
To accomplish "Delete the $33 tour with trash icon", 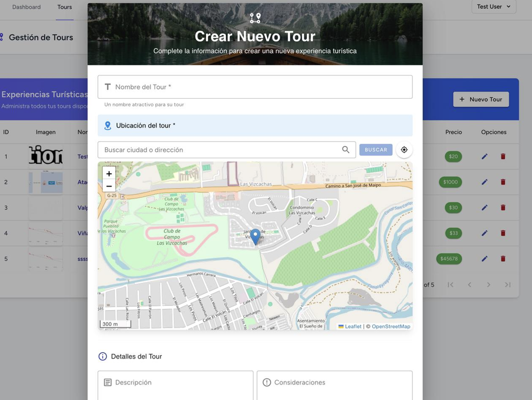I will [503, 233].
